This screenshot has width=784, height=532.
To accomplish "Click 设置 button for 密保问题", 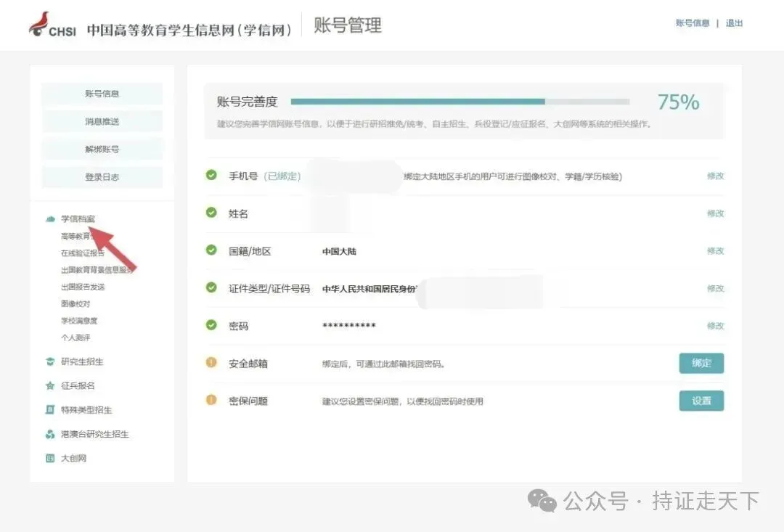I will [x=701, y=401].
